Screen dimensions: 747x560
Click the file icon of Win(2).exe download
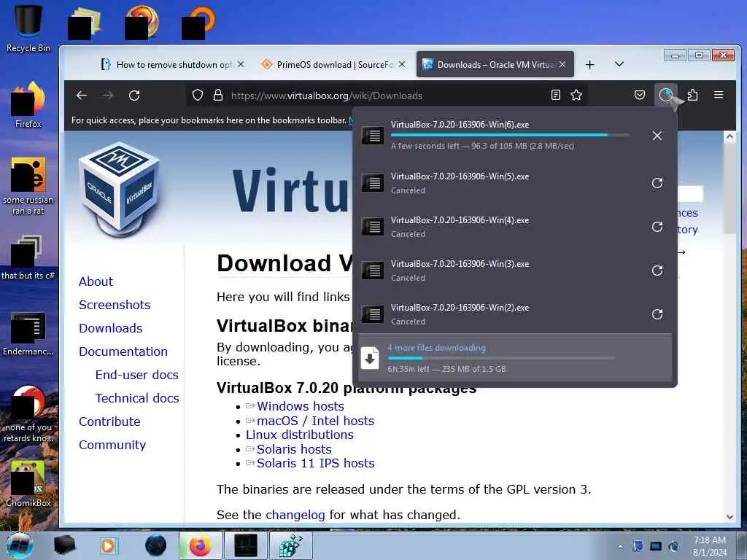tap(373, 314)
